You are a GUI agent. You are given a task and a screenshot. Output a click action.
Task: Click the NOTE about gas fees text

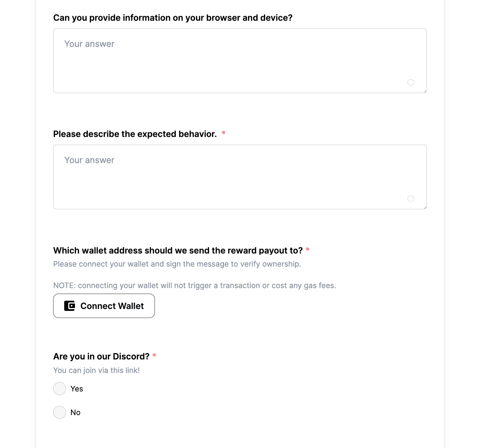point(195,286)
